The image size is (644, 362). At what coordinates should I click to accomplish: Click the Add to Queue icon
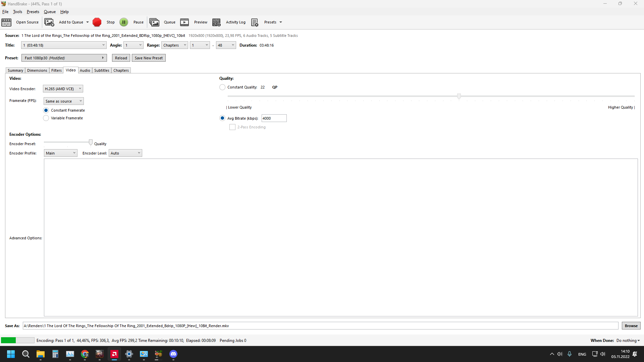coord(49,22)
